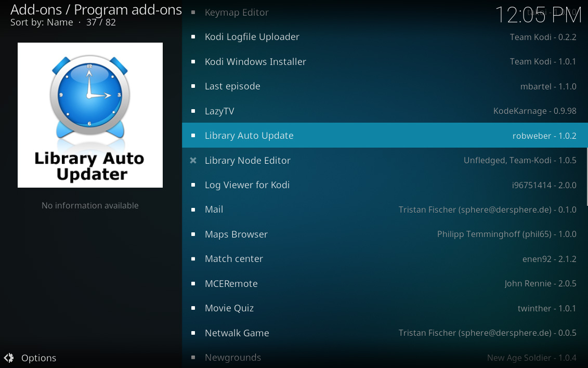Viewport: 588px width, 368px height.
Task: Click the 37 / 82 item counter
Action: click(x=101, y=22)
